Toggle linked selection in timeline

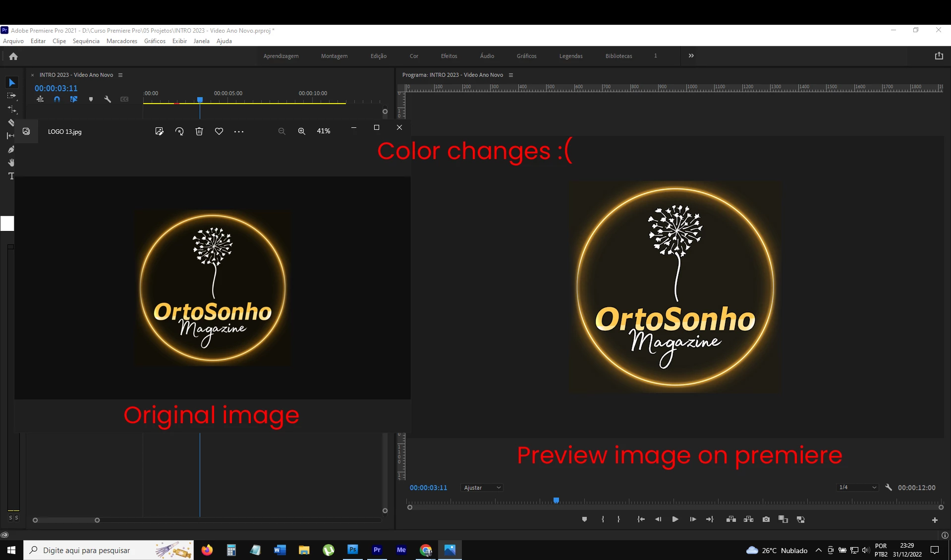pos(74,99)
